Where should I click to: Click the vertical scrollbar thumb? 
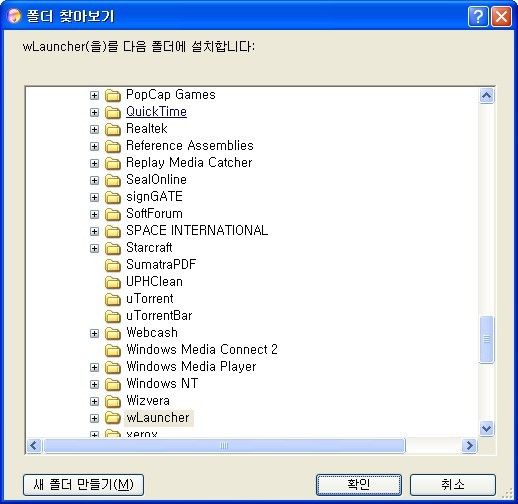486,339
